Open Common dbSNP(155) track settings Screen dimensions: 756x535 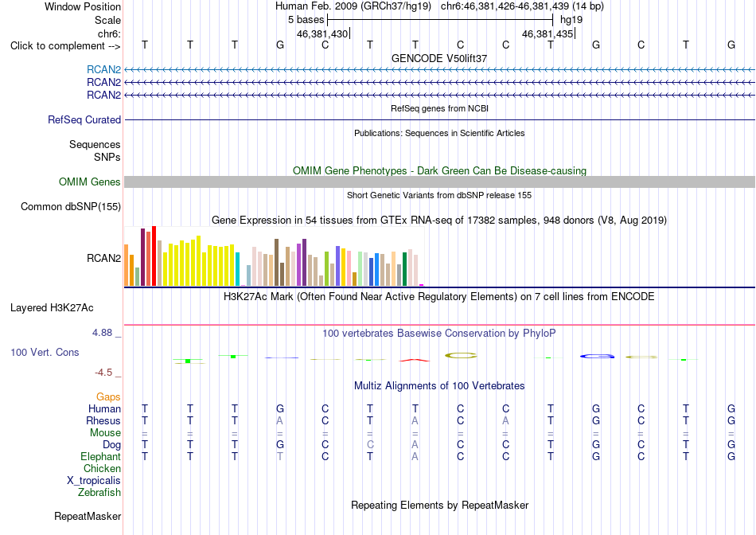pos(71,206)
